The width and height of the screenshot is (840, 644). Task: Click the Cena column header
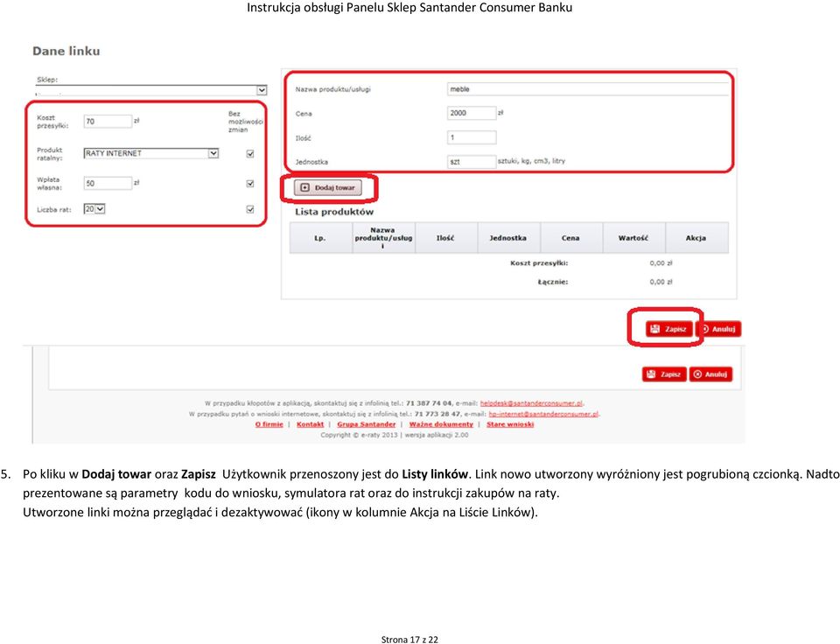click(571, 238)
